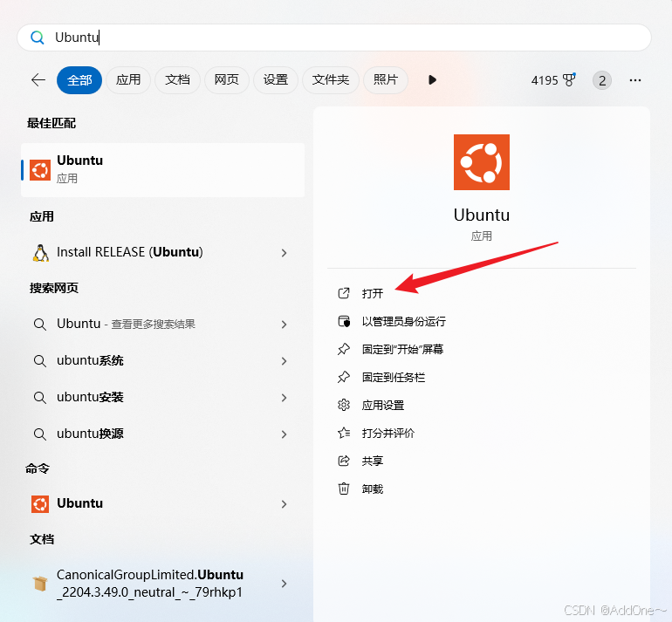The height and width of the screenshot is (622, 672).
Task: Choose 以管理员身份运行
Action: coord(404,321)
